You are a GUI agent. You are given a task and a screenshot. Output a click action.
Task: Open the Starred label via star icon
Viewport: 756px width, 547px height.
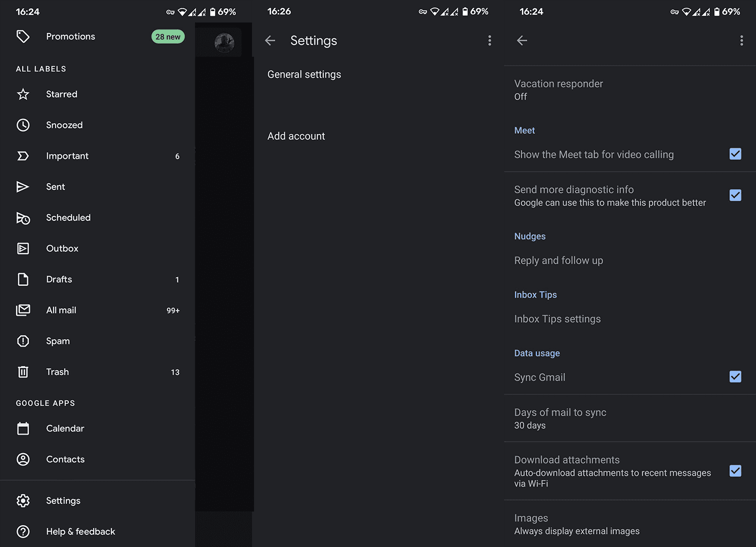[x=23, y=94]
